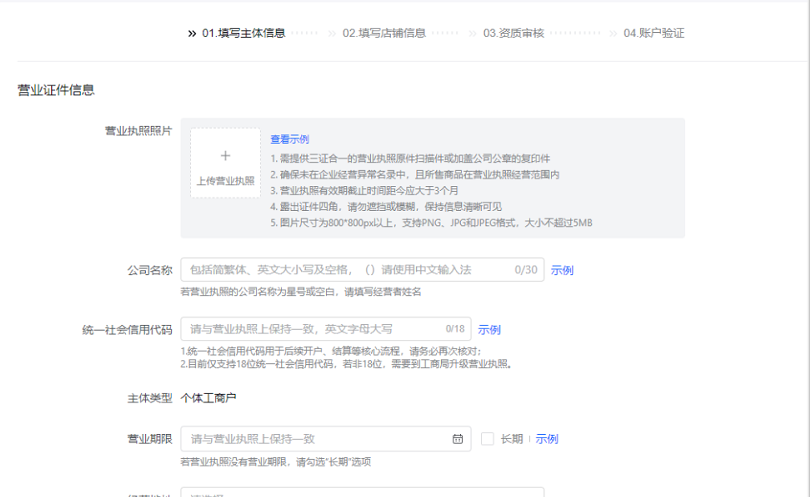Open 示例 link beside 统一社会信用代码 field
The width and height of the screenshot is (810, 497).
pos(489,330)
